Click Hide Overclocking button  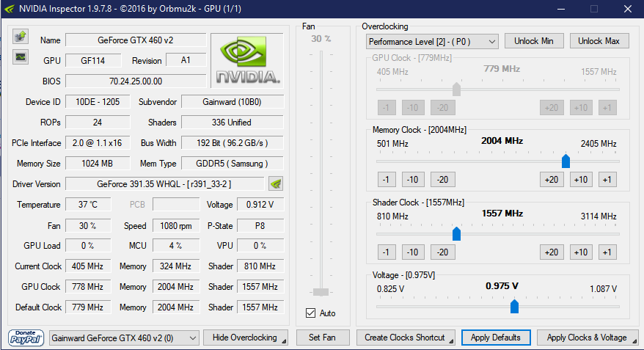[245, 338]
